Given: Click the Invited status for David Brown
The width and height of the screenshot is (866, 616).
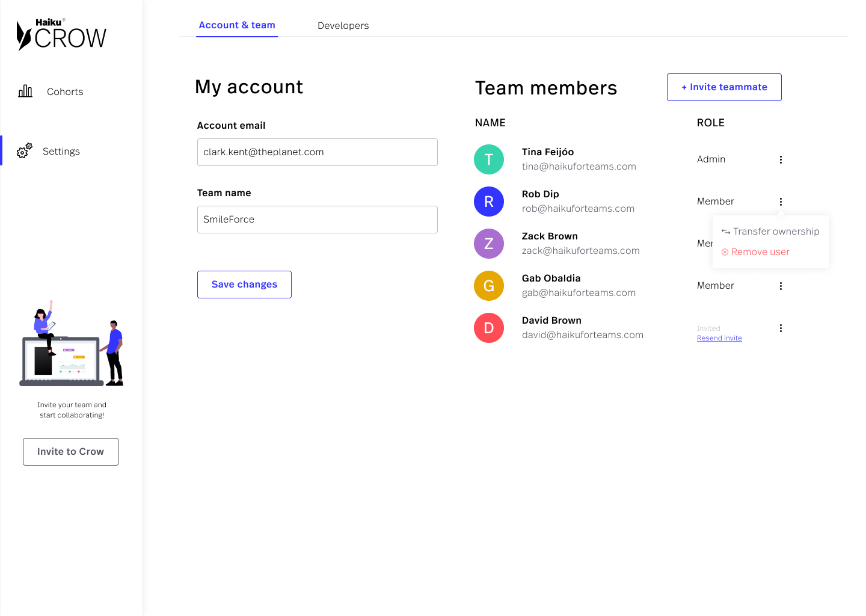Looking at the screenshot, I should 708,328.
